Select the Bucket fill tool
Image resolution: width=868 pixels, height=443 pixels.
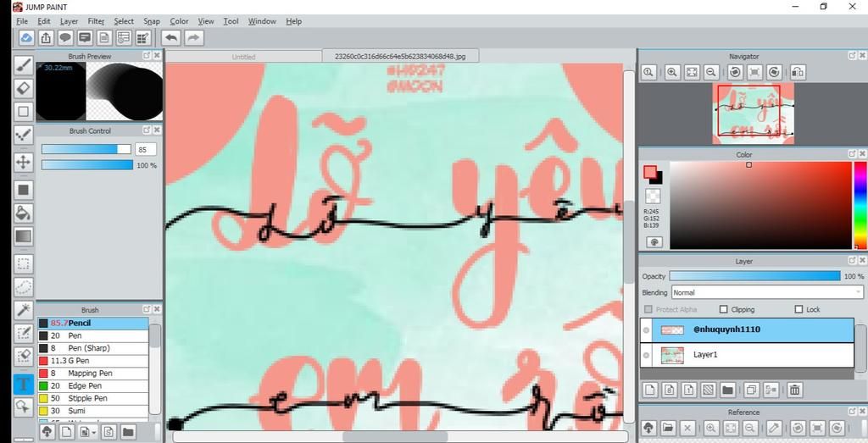point(23,213)
